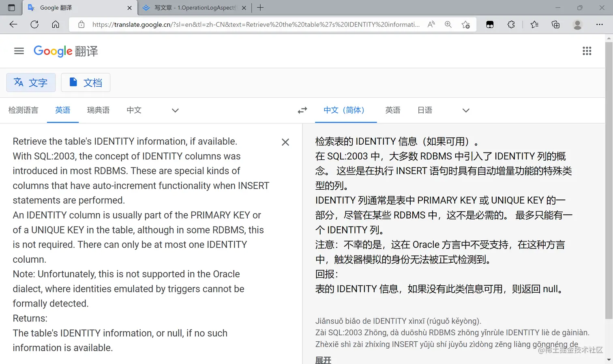Screen dimensions: 613x364
Task: Open Google Translate main hamburger menu
Action: point(19,51)
